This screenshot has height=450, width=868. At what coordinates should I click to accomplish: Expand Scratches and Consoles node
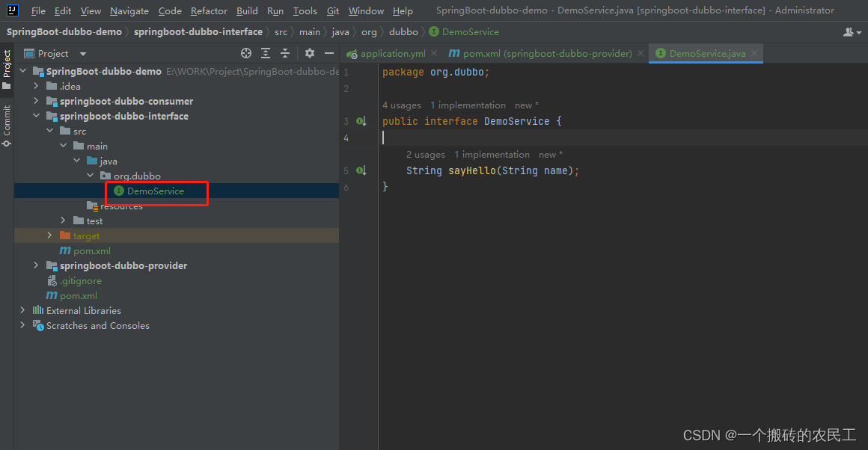click(x=22, y=325)
